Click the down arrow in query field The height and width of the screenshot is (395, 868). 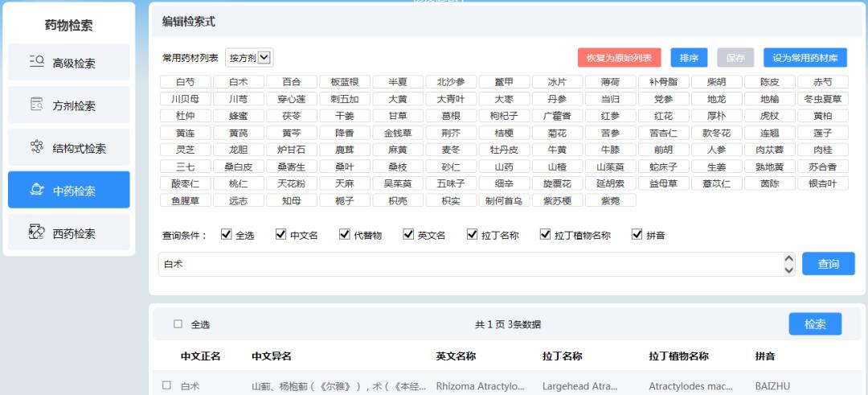click(789, 270)
